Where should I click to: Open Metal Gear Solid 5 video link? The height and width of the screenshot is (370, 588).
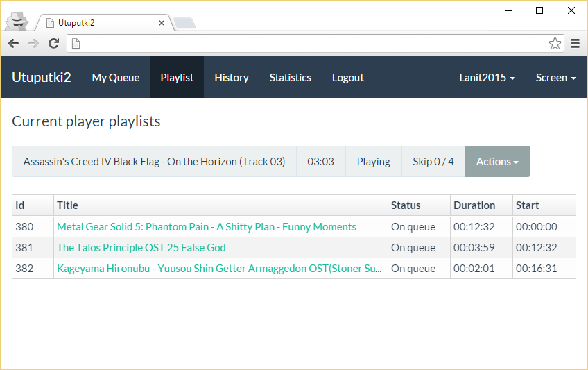[x=206, y=227]
